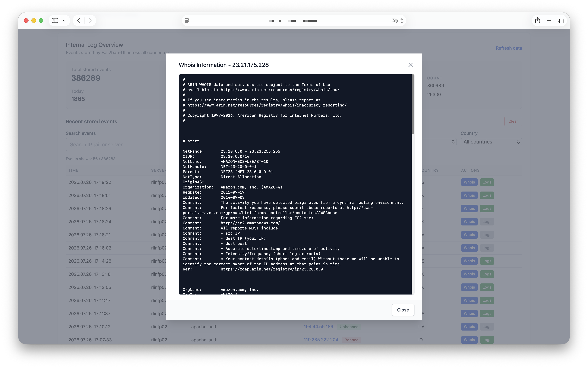Click the TIME column header
Screen dimensions: 588x368
pyautogui.click(x=73, y=170)
